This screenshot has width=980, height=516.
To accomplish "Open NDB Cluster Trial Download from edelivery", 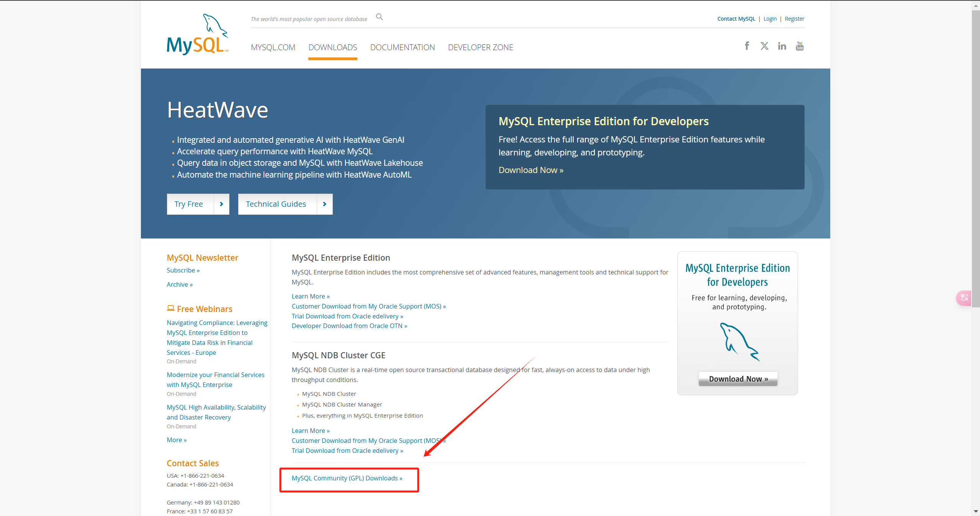I will [x=347, y=451].
